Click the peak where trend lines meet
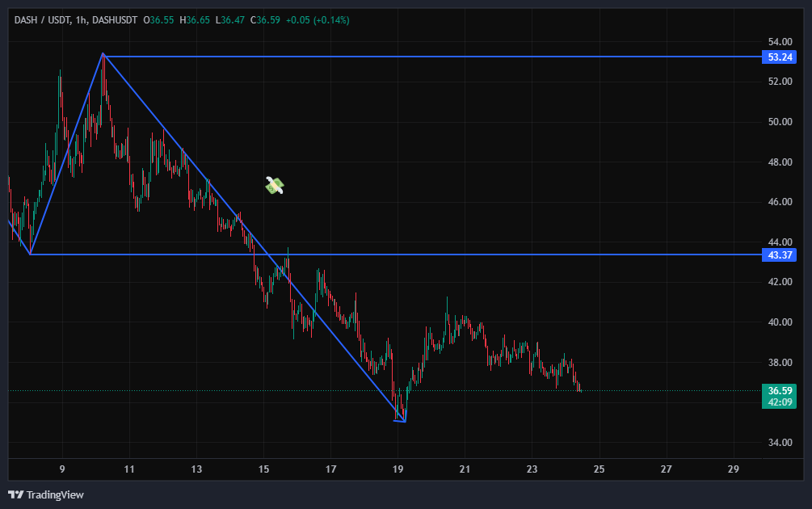This screenshot has height=509, width=812. pos(103,54)
